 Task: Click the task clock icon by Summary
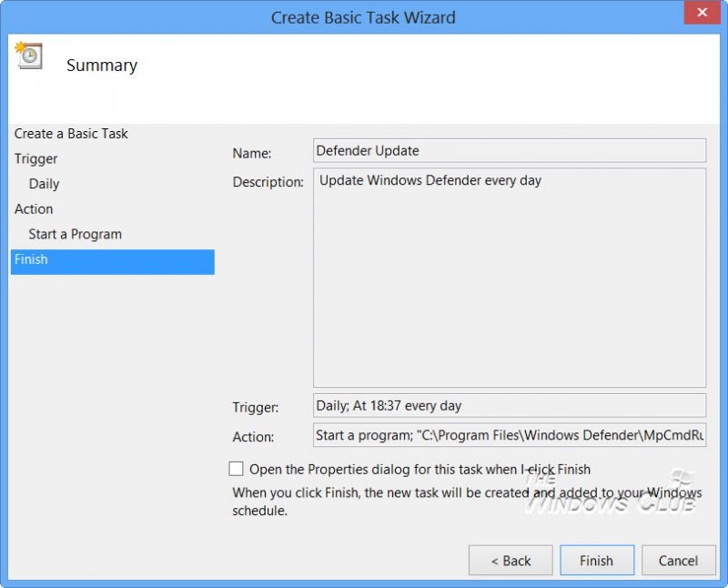click(x=29, y=56)
